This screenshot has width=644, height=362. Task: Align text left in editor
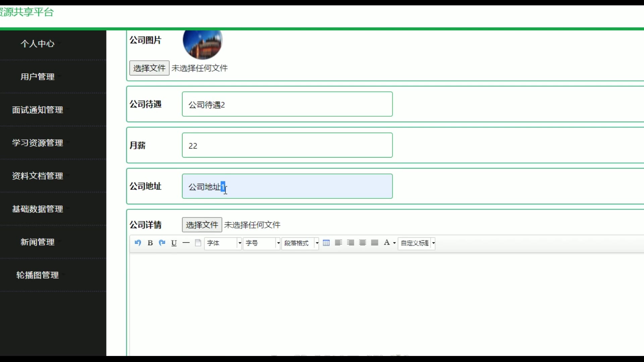click(338, 243)
